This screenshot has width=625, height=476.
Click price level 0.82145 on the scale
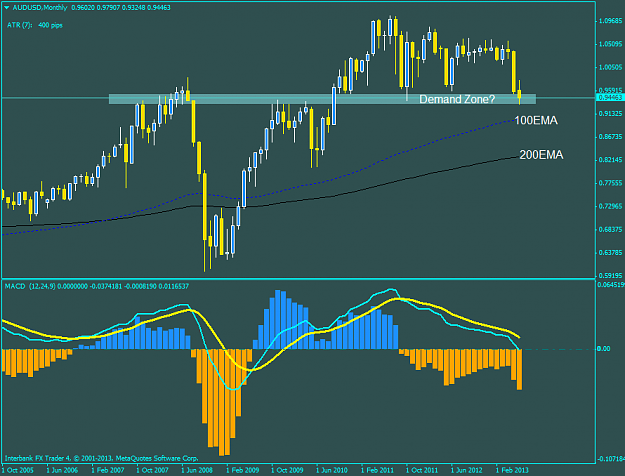click(x=611, y=160)
